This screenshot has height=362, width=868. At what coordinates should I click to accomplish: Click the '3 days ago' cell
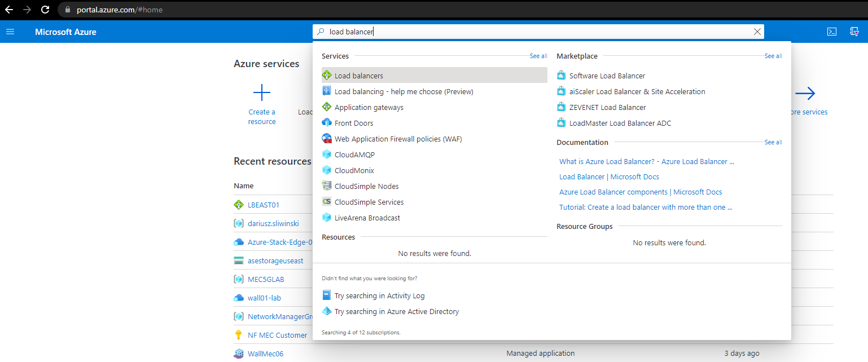tap(742, 354)
